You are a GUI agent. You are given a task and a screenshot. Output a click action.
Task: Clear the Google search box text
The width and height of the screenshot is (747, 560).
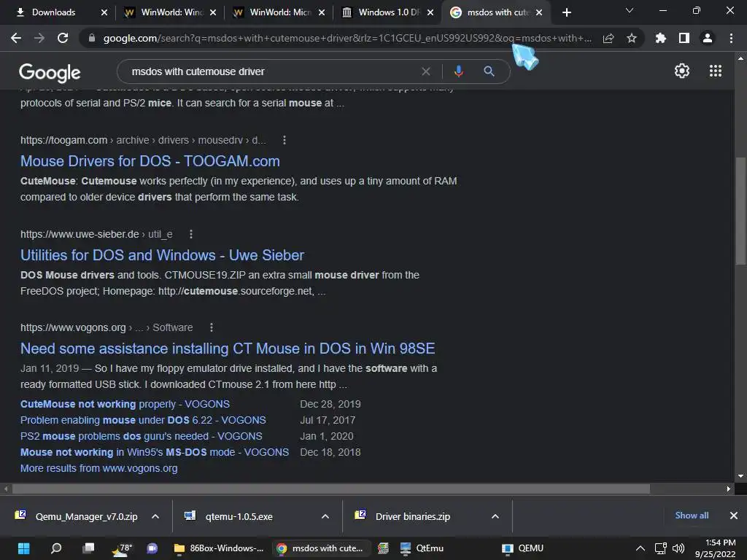pyautogui.click(x=426, y=71)
